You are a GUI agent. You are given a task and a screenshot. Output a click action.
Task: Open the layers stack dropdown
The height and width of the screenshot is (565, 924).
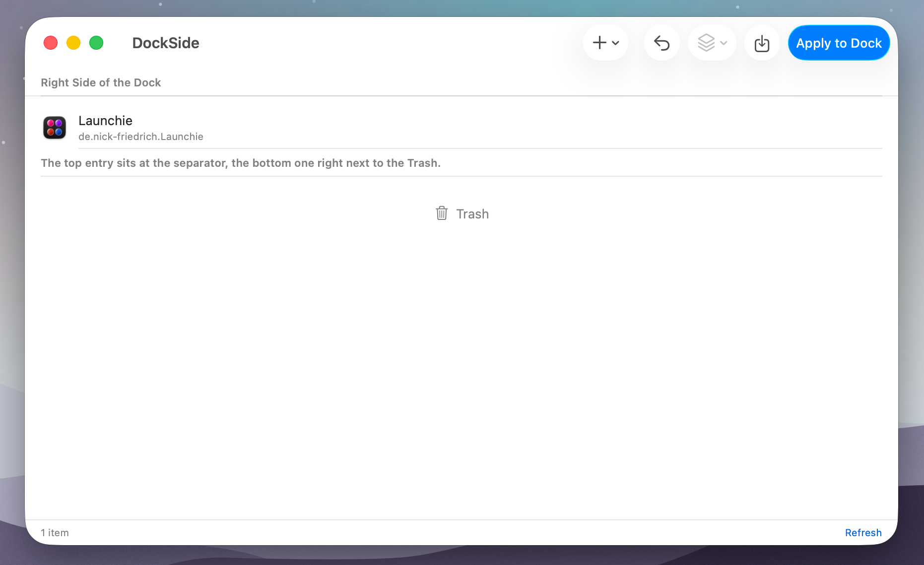712,43
